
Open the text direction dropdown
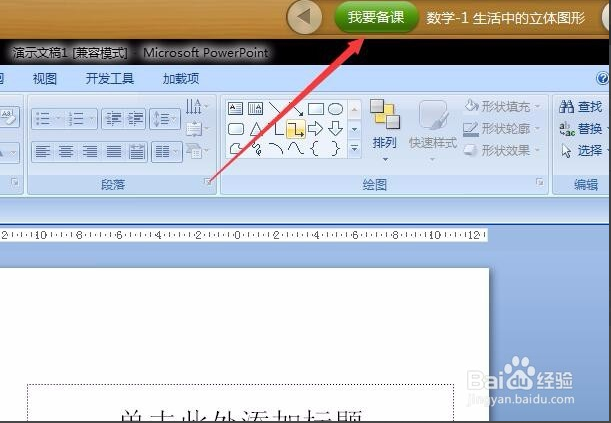pos(197,106)
